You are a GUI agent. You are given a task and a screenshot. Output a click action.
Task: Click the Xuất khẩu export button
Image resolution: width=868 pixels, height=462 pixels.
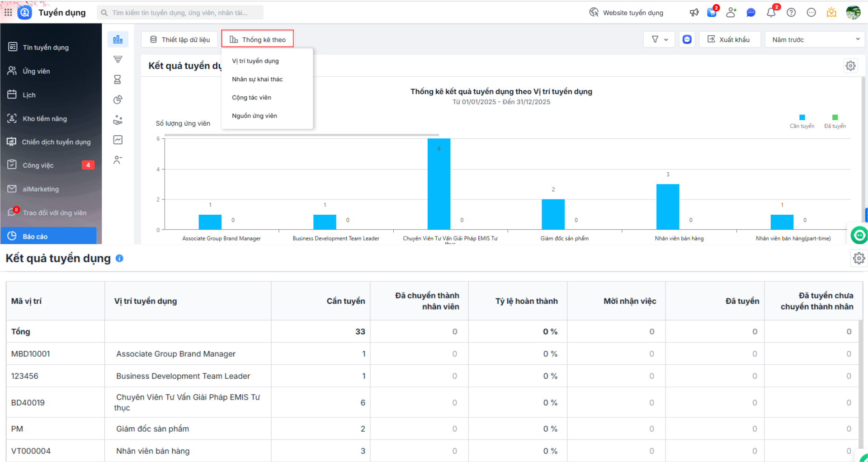pos(729,40)
